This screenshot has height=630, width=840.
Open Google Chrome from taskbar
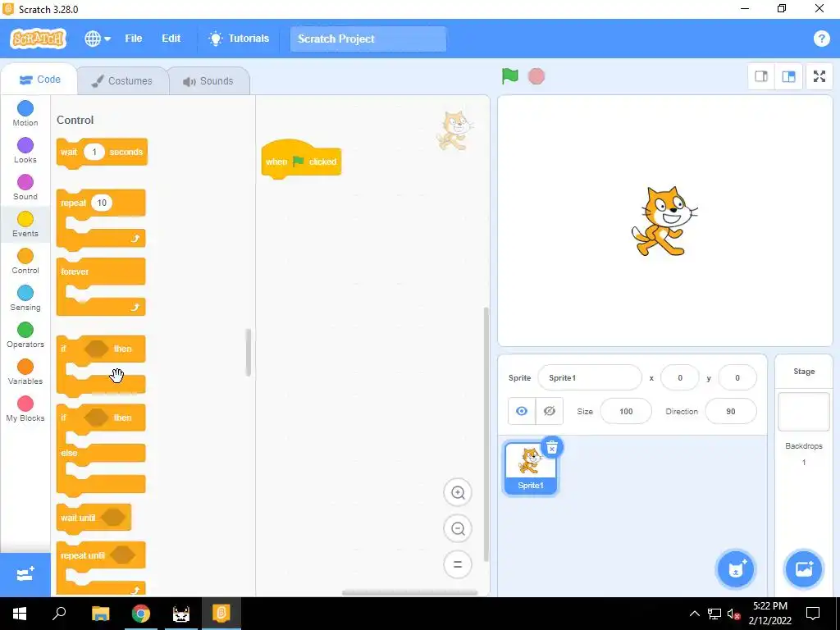coord(141,614)
